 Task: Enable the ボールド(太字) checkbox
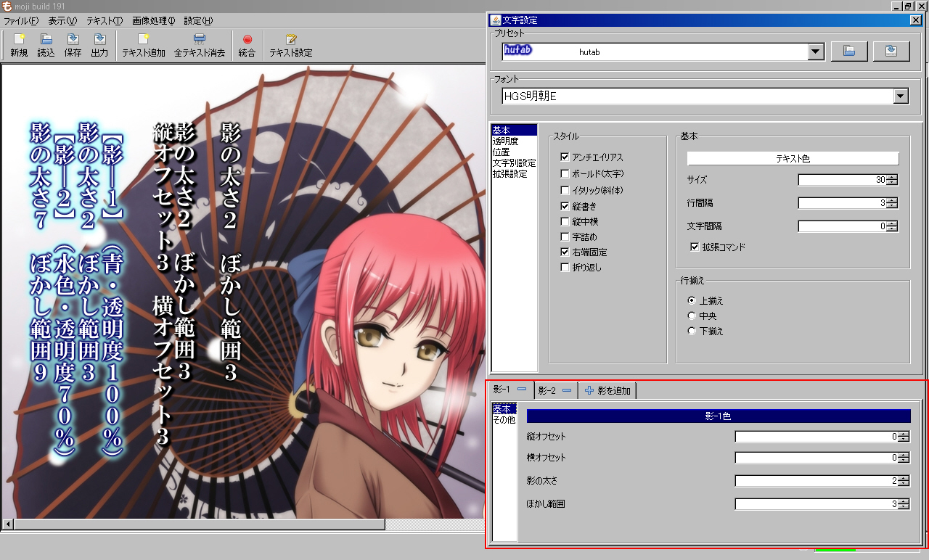click(x=565, y=174)
